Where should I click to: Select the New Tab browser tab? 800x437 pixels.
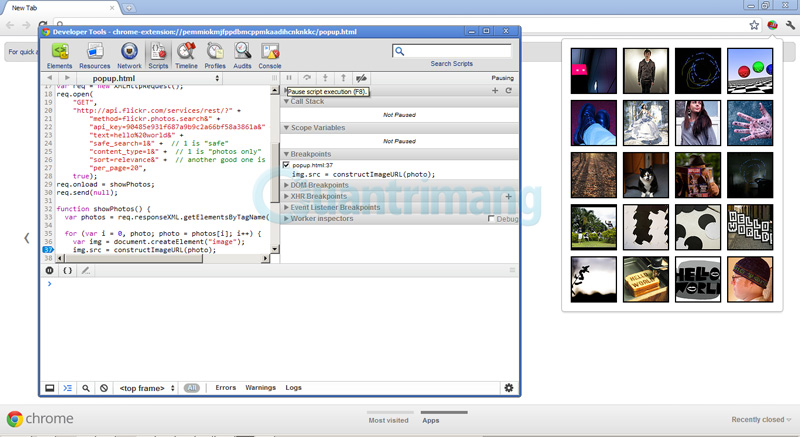pos(61,8)
